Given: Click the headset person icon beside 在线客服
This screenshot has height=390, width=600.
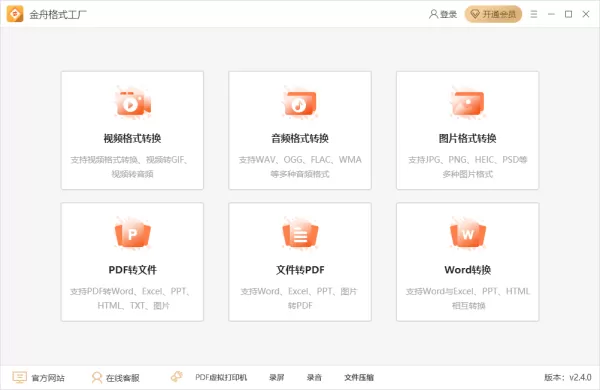Looking at the screenshot, I should [x=97, y=378].
